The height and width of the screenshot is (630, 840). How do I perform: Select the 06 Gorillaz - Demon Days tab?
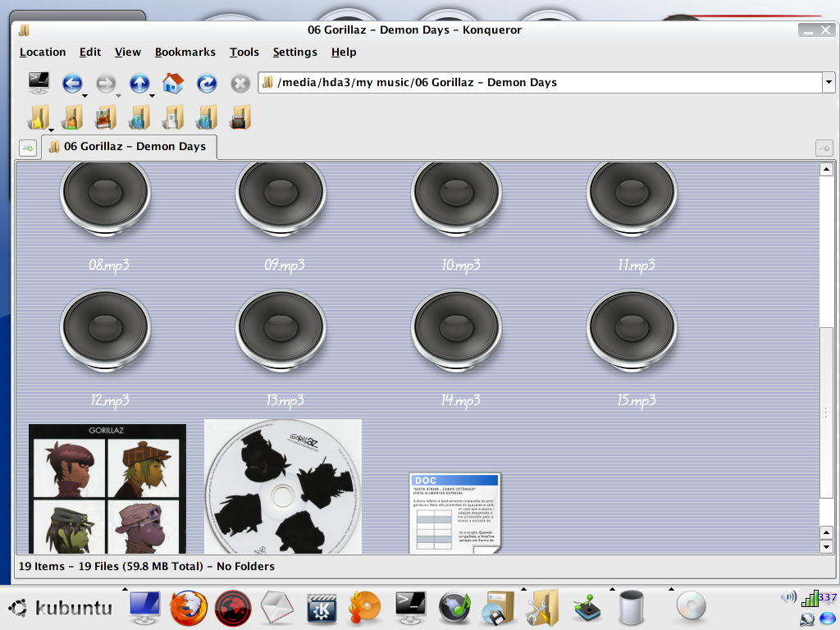click(129, 147)
